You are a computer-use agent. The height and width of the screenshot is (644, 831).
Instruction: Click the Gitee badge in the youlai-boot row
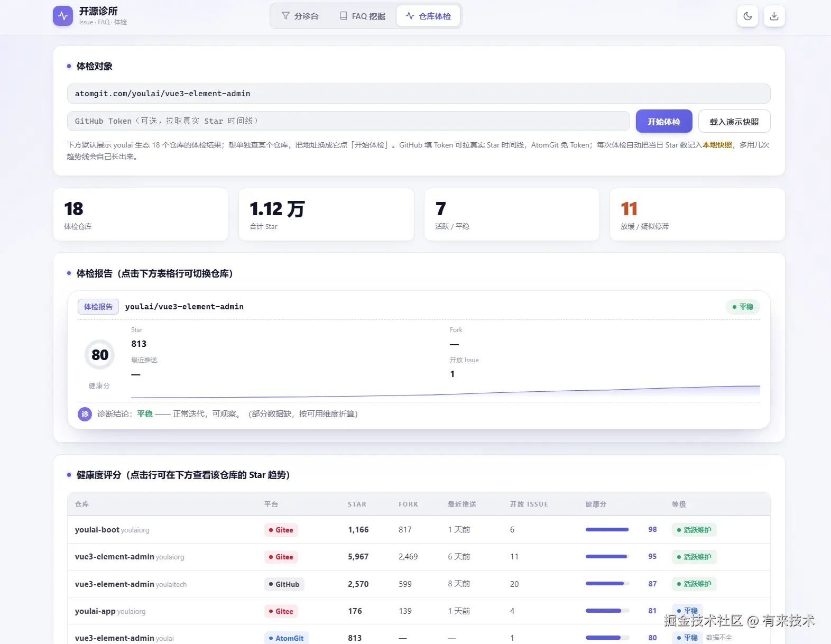coord(281,530)
